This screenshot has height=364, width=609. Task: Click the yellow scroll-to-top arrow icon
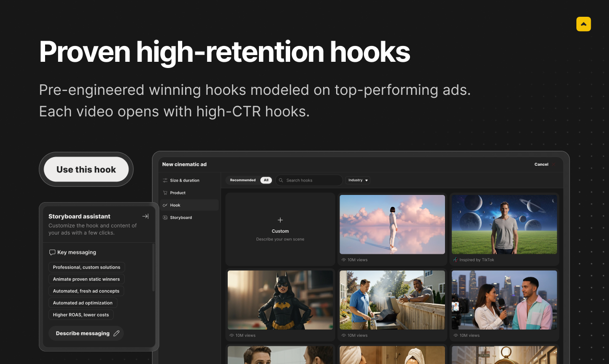pyautogui.click(x=584, y=24)
